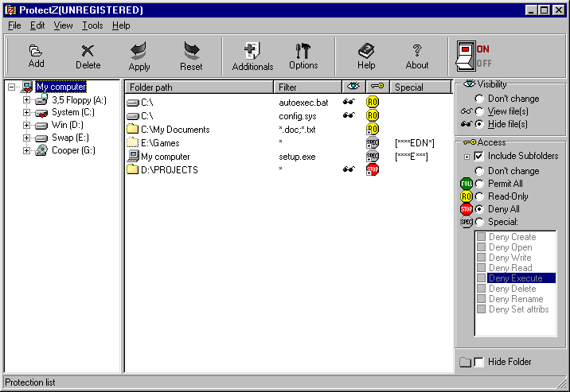Toggle the Hide Folder checkbox

point(479,362)
